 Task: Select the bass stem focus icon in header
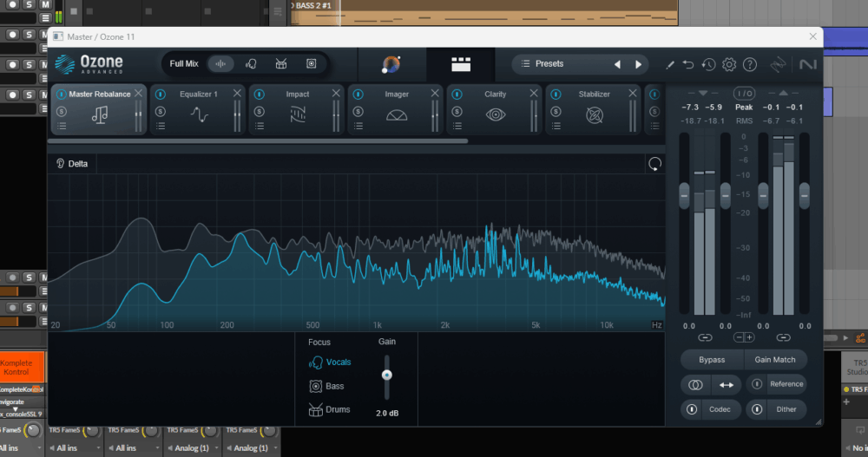[311, 63]
